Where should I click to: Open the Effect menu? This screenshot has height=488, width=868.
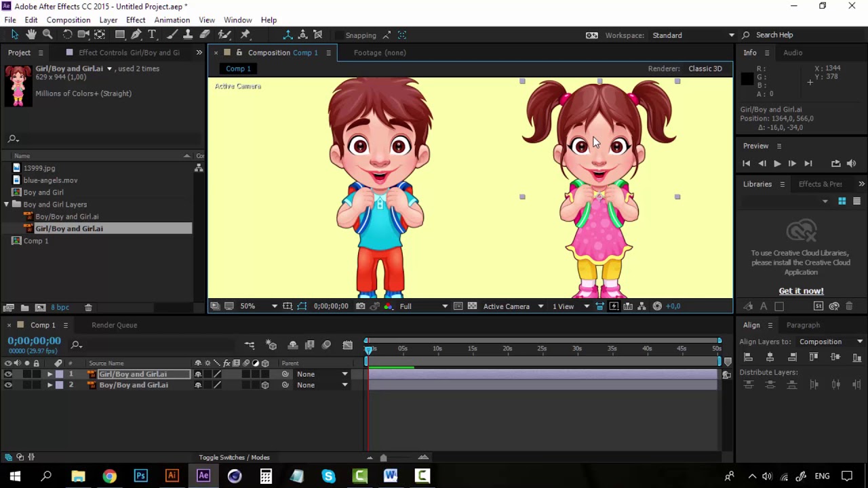[x=136, y=20]
